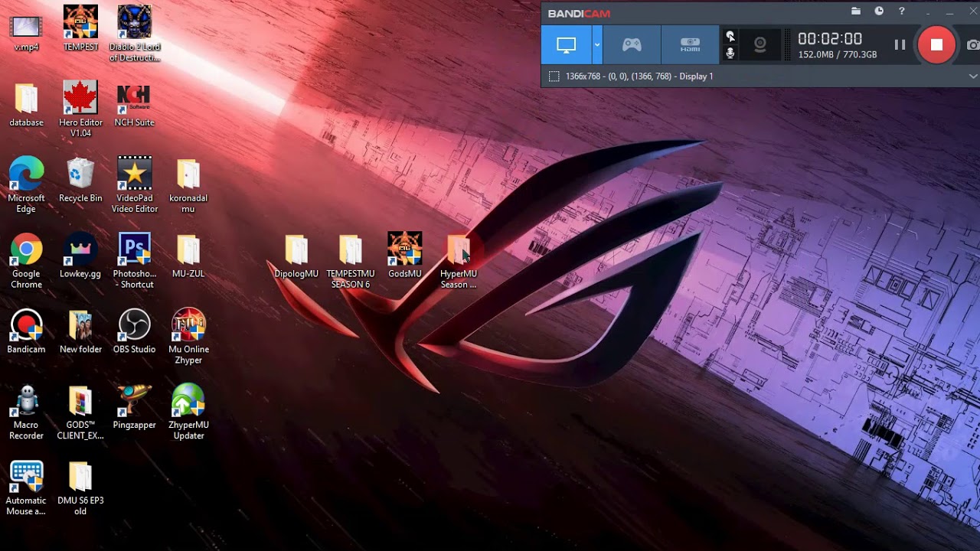980x551 pixels.
Task: Select Bandicam screen recording mode
Action: coord(566,45)
